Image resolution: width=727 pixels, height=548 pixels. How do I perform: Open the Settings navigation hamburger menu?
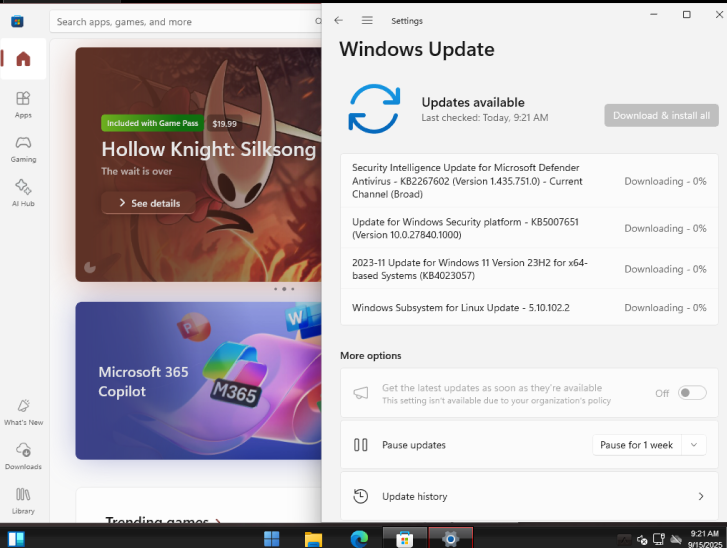coord(367,20)
